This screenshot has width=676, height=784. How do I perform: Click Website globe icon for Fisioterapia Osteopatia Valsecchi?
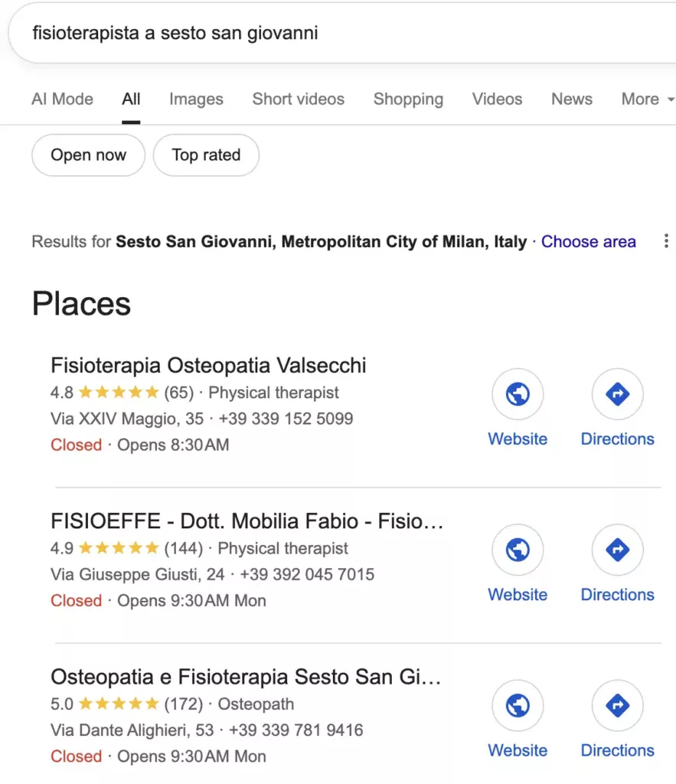(x=518, y=395)
